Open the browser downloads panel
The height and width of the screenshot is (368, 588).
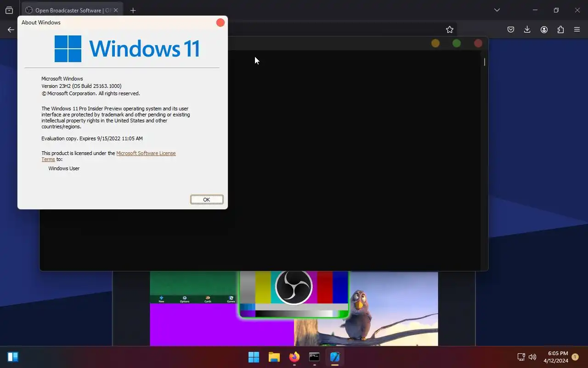[527, 29]
